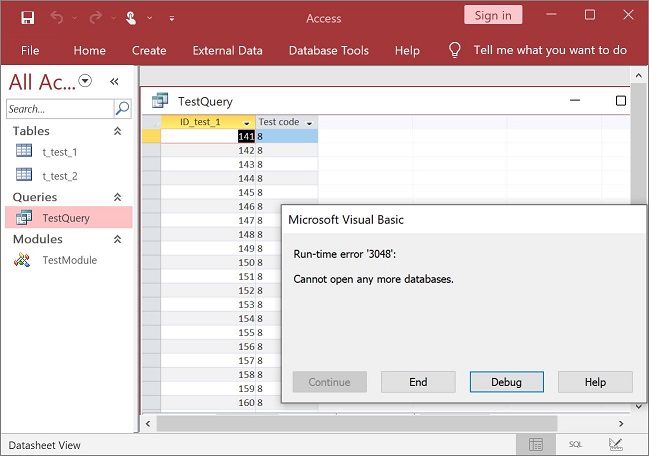Click the ID_test_1 column header

(x=201, y=122)
